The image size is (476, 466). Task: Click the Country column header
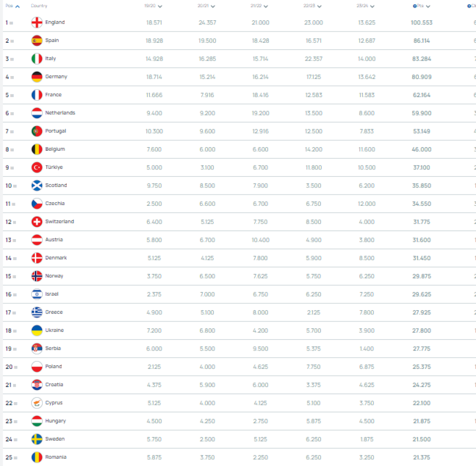point(39,6)
